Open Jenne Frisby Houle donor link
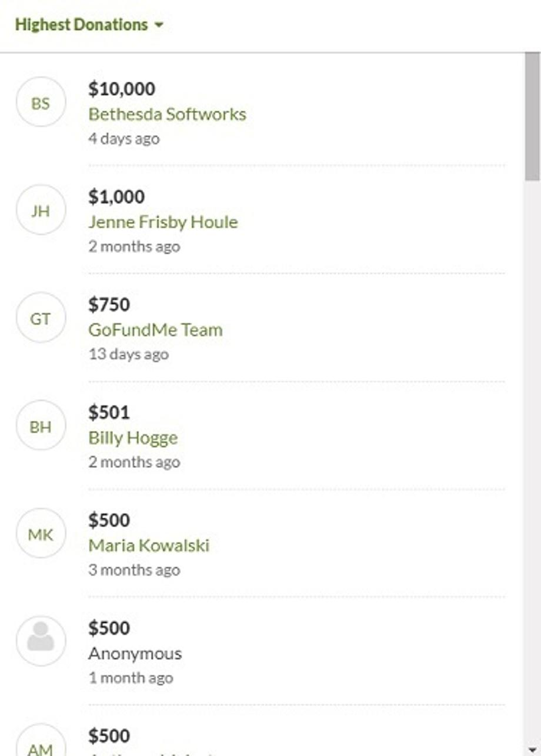 (163, 222)
